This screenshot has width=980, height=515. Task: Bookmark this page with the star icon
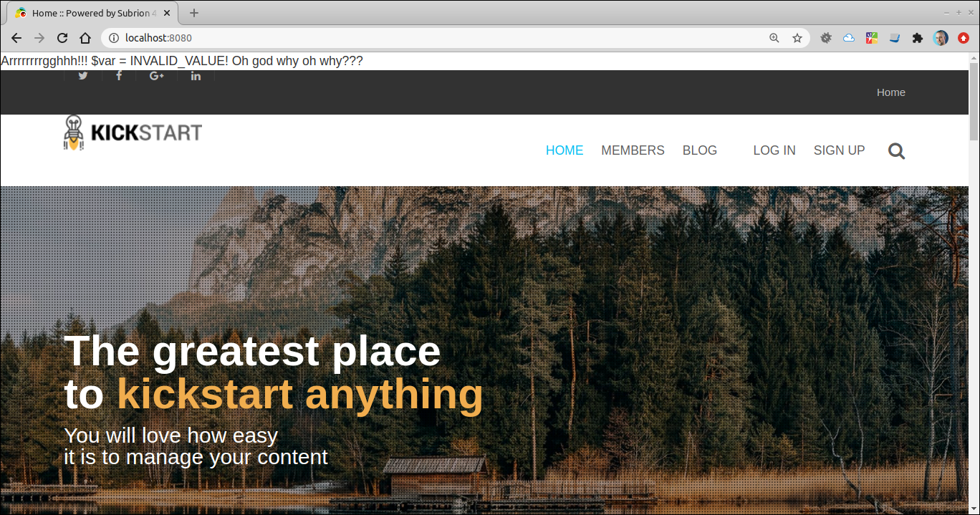[797, 38]
